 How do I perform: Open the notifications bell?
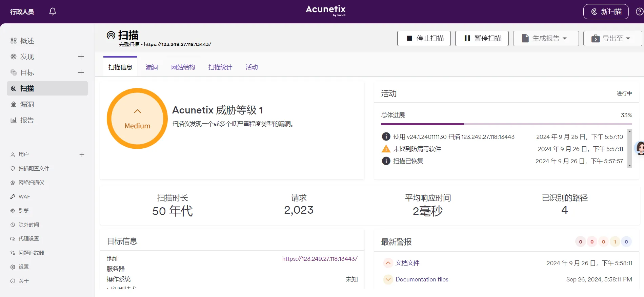(53, 12)
